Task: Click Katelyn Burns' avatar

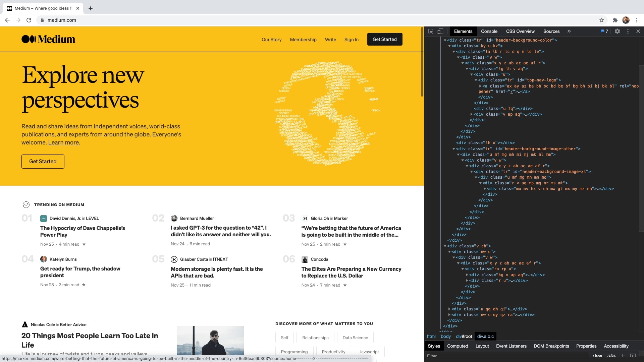Action: [x=44, y=259]
